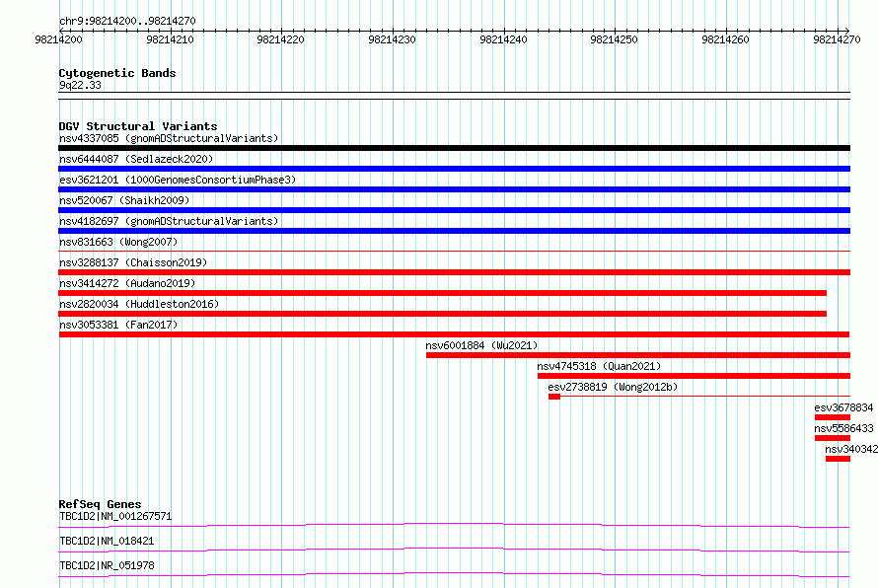Click the 98214270 ruler coordinate

(837, 39)
